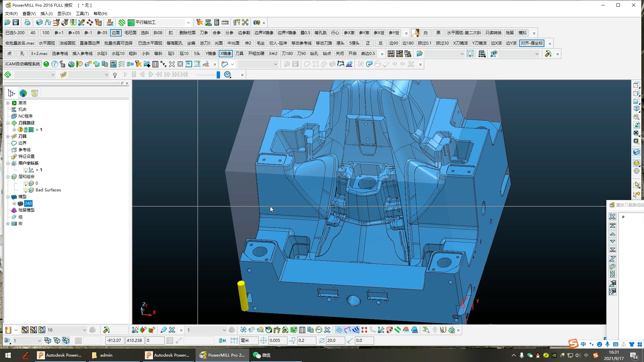
Task: Toggle light bulb for Bad Surfaces layer
Action: point(25,190)
